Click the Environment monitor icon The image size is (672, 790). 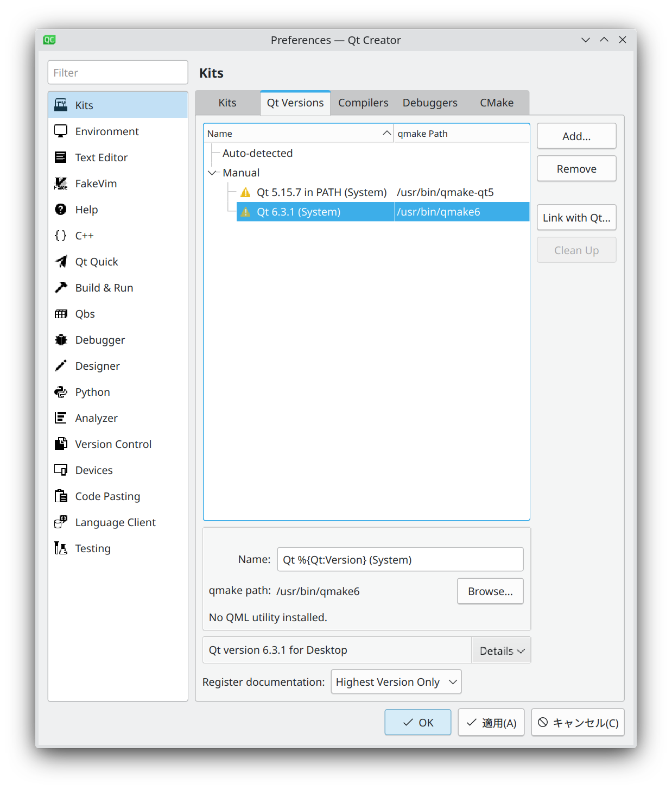[61, 131]
